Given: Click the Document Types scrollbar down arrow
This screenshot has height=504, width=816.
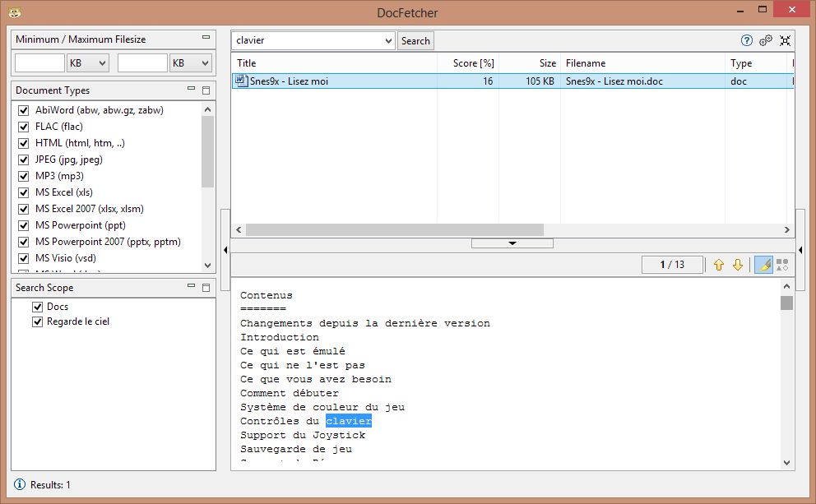Looking at the screenshot, I should tap(207, 266).
